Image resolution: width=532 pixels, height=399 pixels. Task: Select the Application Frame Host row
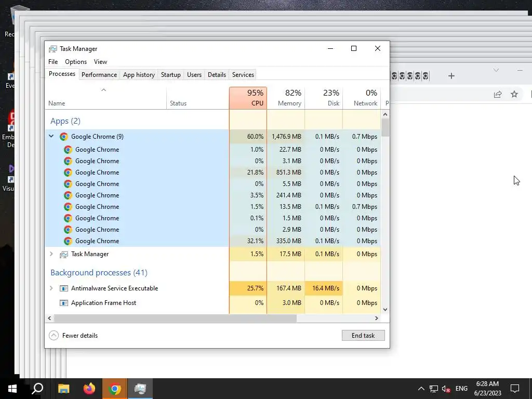tap(212, 303)
